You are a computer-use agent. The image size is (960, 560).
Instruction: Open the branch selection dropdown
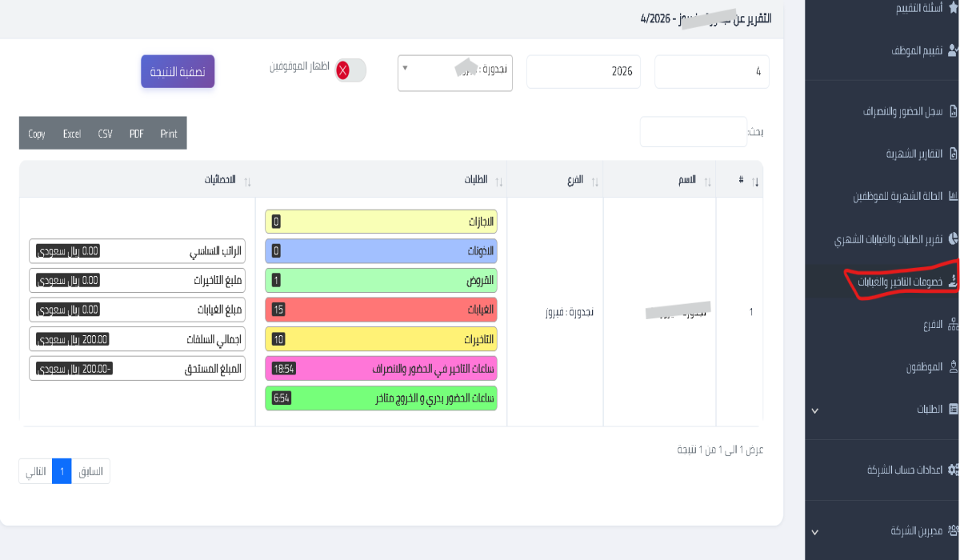[454, 71]
